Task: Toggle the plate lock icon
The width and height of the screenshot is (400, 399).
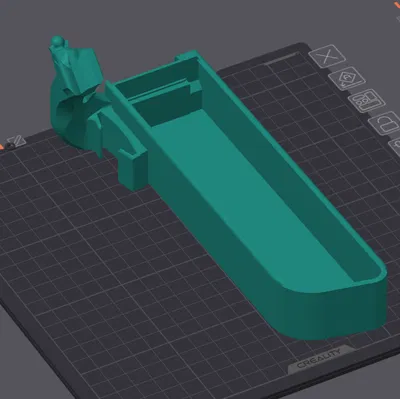Action: [385, 123]
